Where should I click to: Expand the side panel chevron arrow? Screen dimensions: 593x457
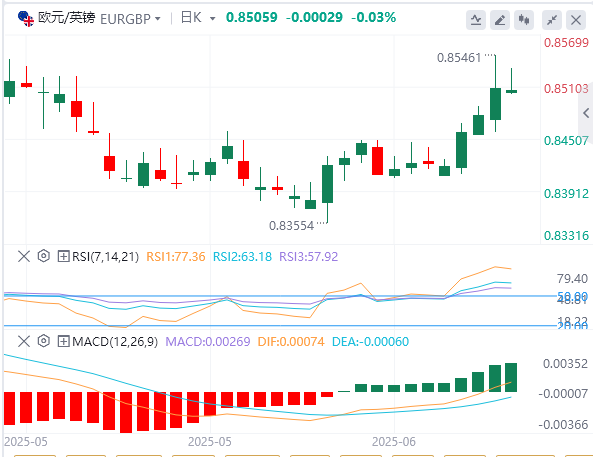pyautogui.click(x=586, y=113)
